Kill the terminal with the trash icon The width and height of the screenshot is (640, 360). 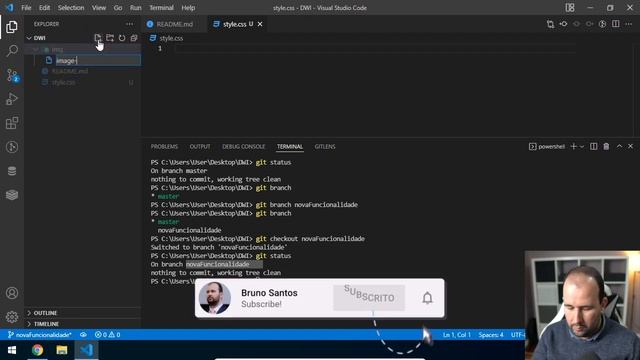(x=606, y=147)
